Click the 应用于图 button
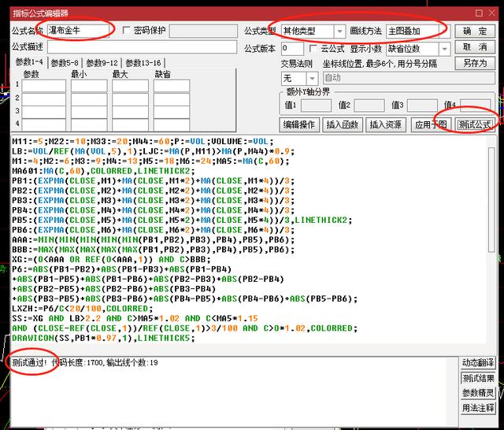This screenshot has width=504, height=430. [x=431, y=124]
